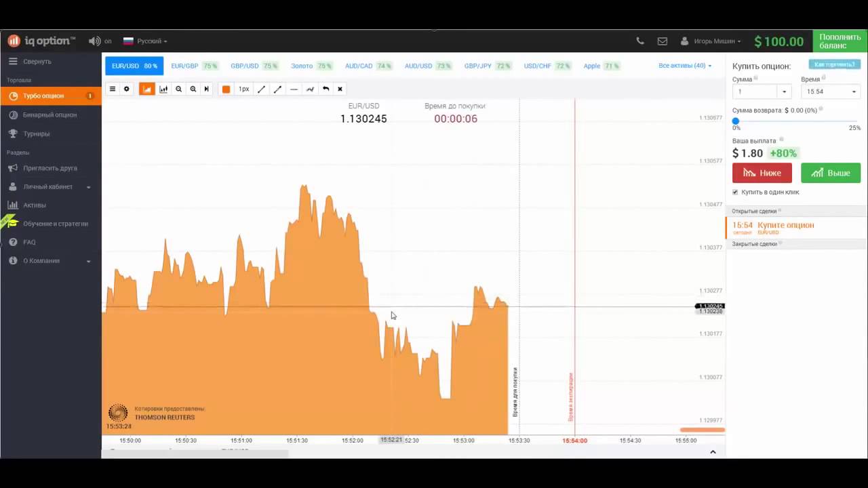The image size is (868, 488).
Task: Click undo arrow in chart toolbar
Action: coord(325,89)
